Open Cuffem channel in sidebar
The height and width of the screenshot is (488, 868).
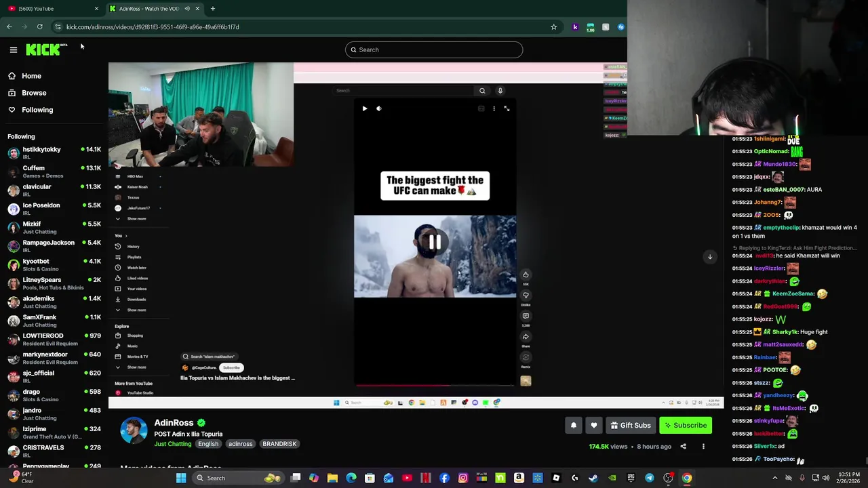tap(54, 171)
